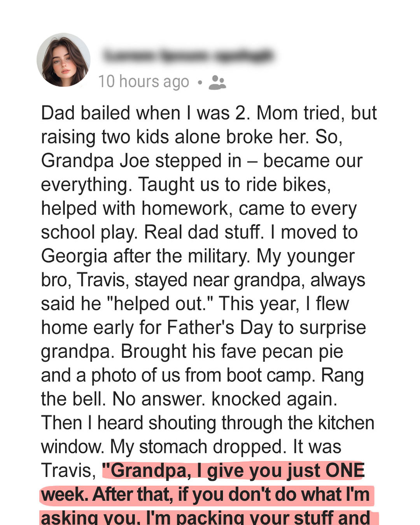This screenshot has width=420, height=525.
Task: Open the poster's profile picture
Action: (63, 60)
